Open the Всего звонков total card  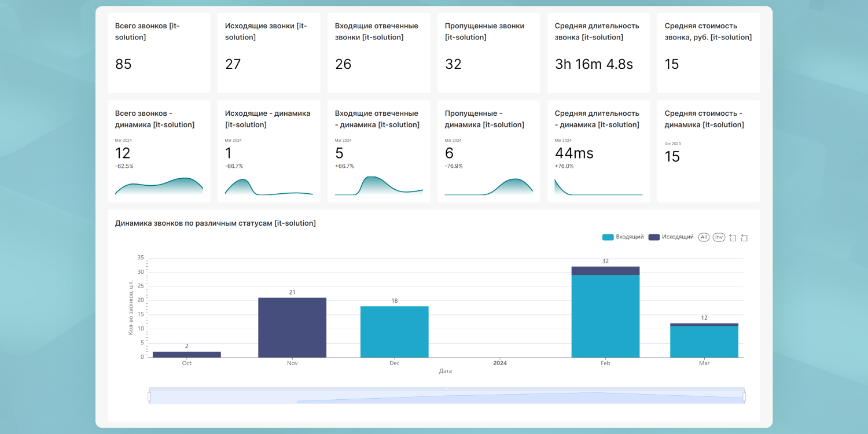pos(159,53)
